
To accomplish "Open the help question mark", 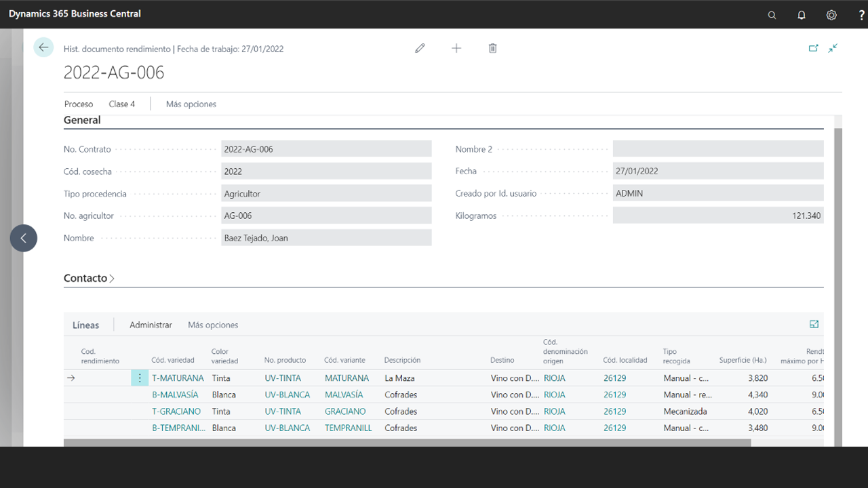I will (861, 15).
